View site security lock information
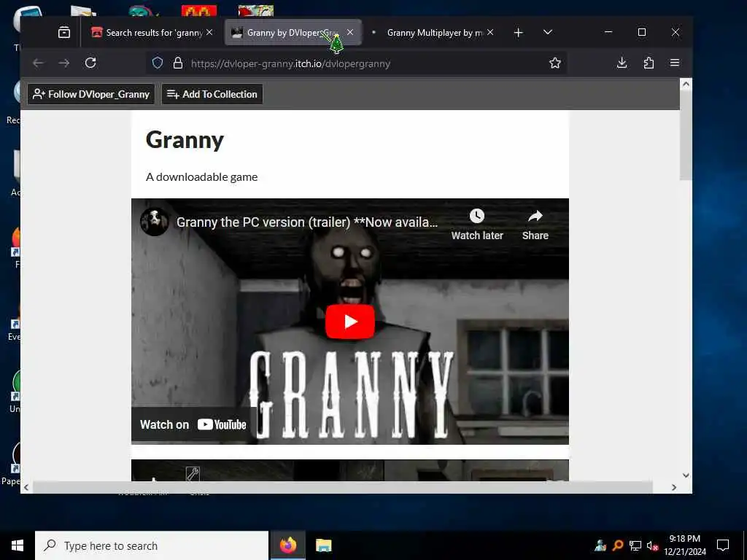Image resolution: width=747 pixels, height=560 pixels. click(178, 63)
